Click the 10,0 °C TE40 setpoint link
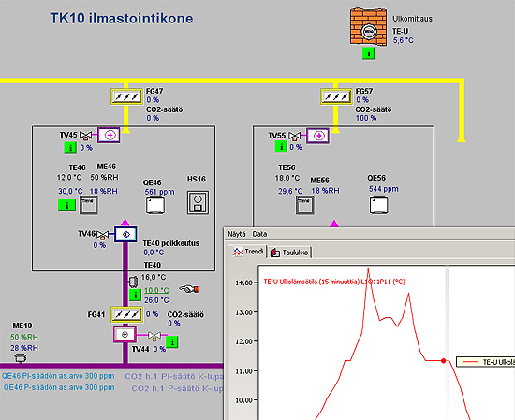 (x=156, y=290)
